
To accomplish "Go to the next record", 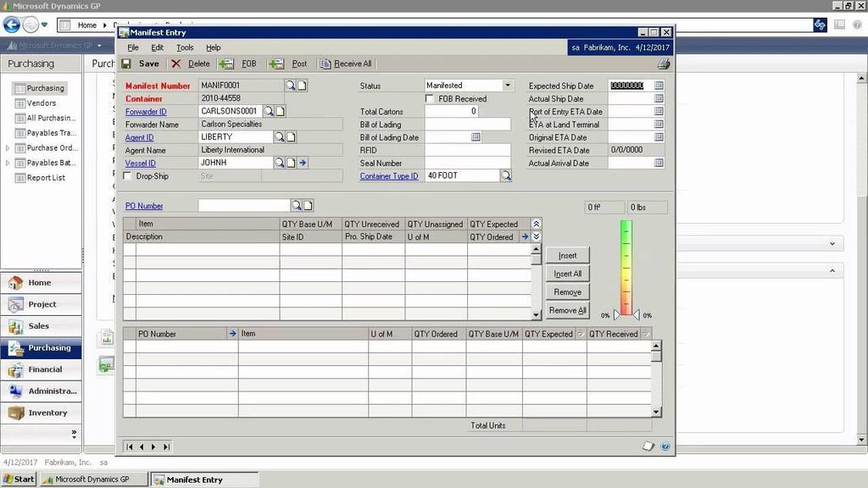I will point(153,446).
